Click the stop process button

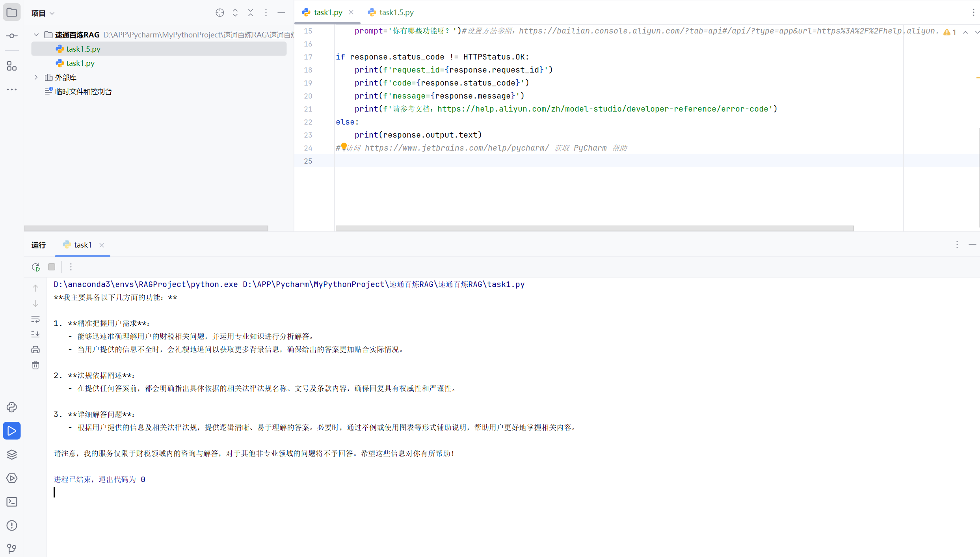tap(52, 267)
